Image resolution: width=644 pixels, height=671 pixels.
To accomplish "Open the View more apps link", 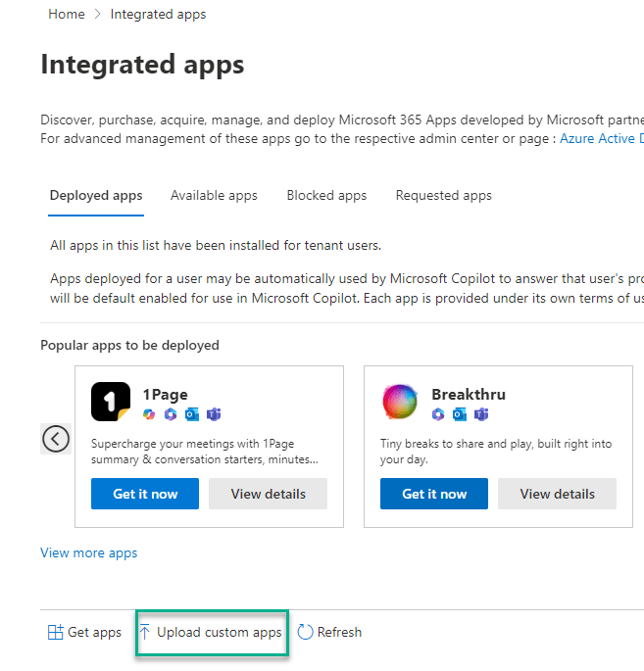I will [88, 552].
